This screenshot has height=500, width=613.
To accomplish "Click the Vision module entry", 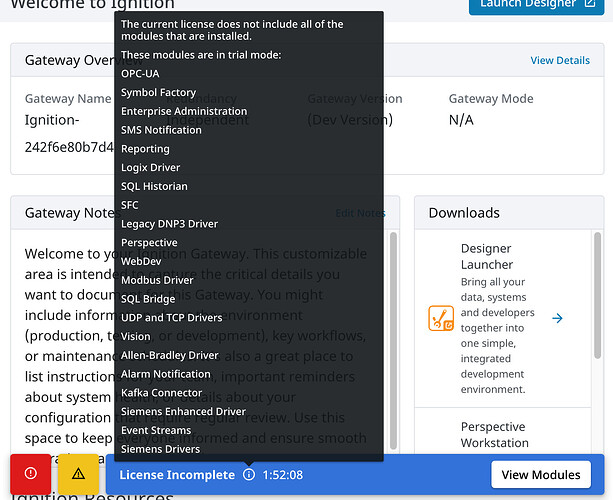I will [136, 337].
